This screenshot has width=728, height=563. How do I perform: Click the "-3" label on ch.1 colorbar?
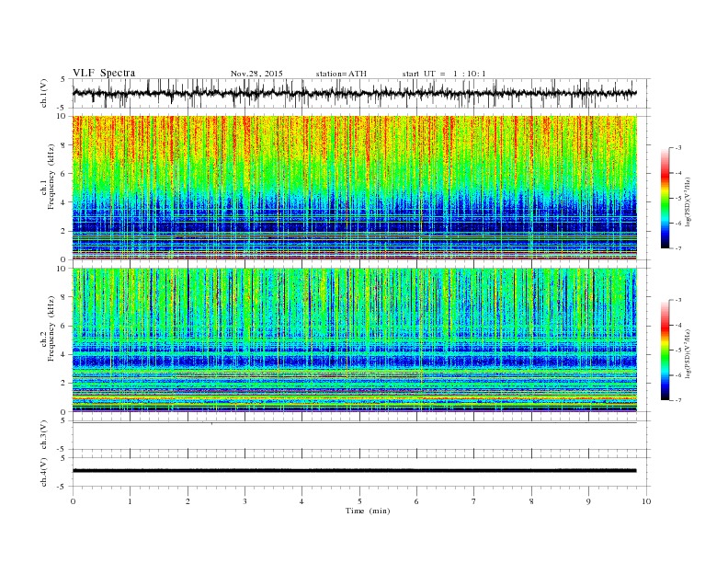678,148
